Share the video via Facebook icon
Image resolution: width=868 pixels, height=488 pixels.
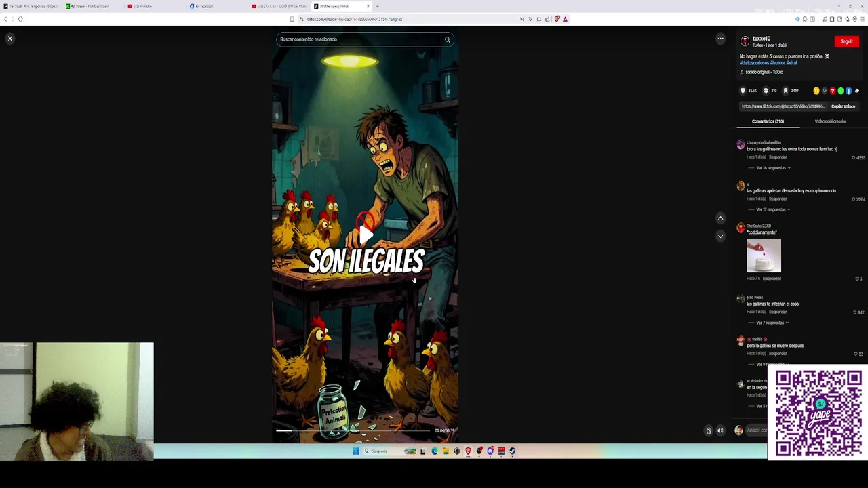[x=848, y=91]
